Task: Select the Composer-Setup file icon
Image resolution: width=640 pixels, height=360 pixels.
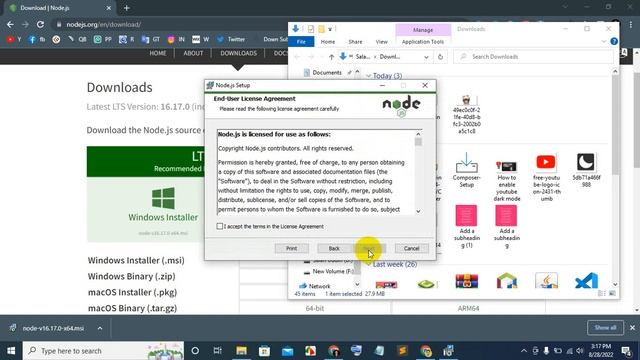Action: coord(467,169)
